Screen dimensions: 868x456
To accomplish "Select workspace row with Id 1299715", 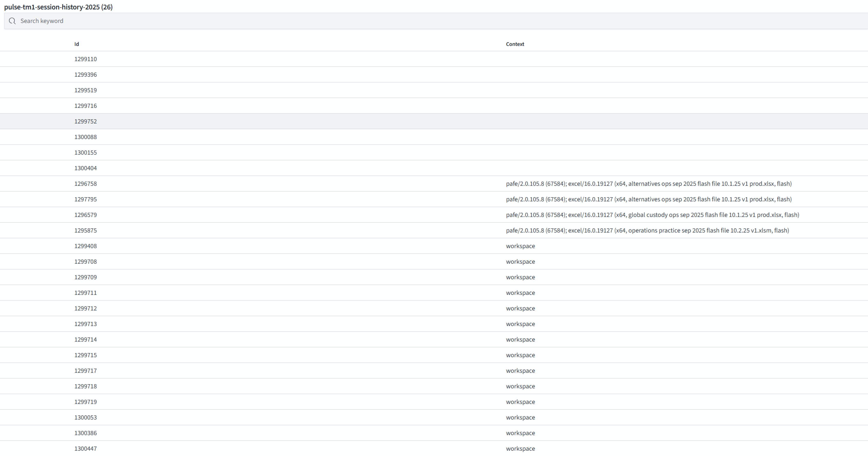I will click(x=86, y=355).
